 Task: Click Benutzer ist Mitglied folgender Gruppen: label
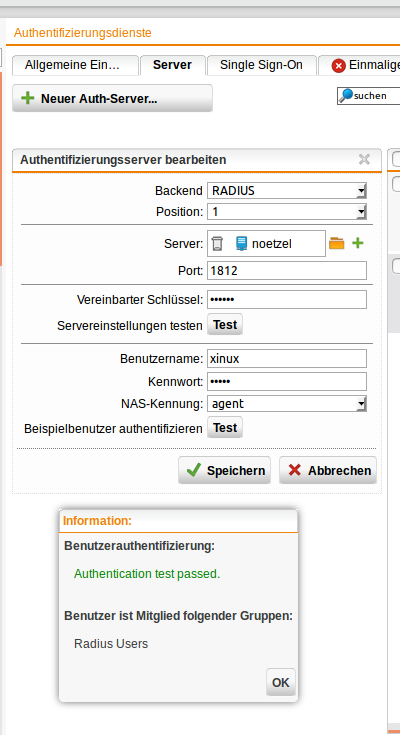click(x=178, y=615)
